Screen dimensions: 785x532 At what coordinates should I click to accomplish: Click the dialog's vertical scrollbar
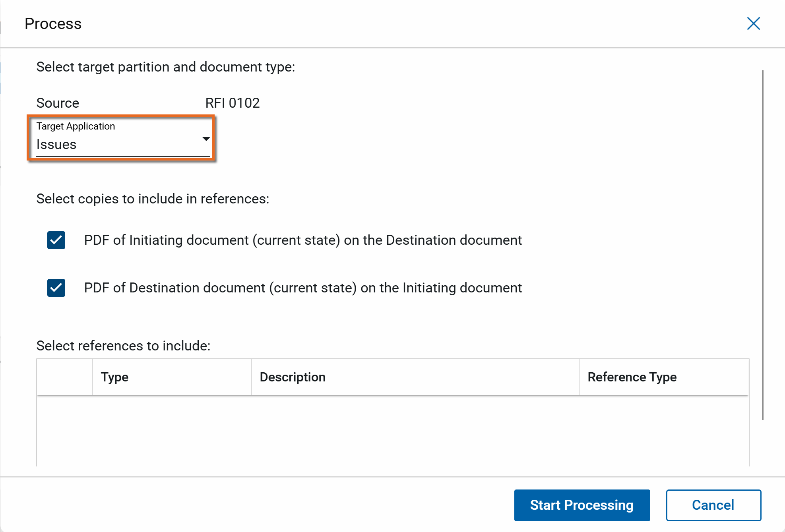click(x=762, y=244)
